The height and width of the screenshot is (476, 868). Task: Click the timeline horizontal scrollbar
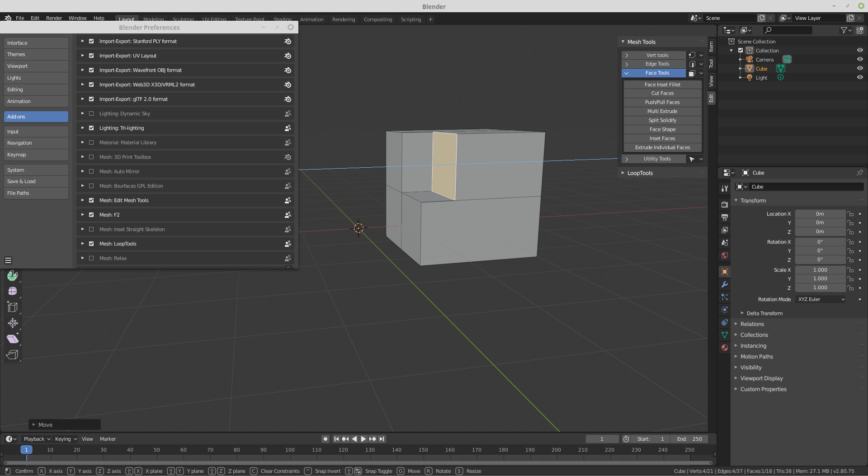click(358, 462)
